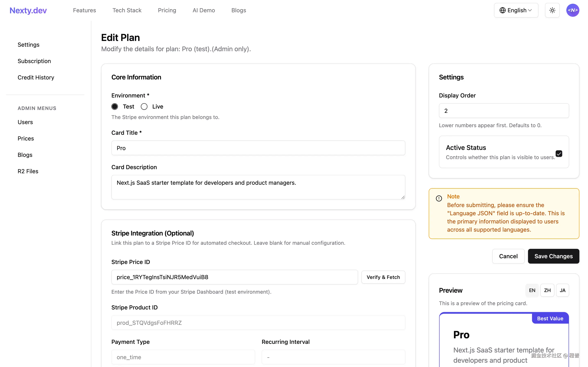Click the Display Order input field
The image size is (588, 367).
504,111
